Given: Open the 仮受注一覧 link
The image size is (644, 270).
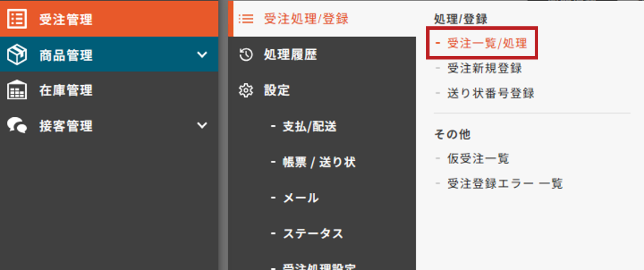Looking at the screenshot, I should pyautogui.click(x=479, y=158).
